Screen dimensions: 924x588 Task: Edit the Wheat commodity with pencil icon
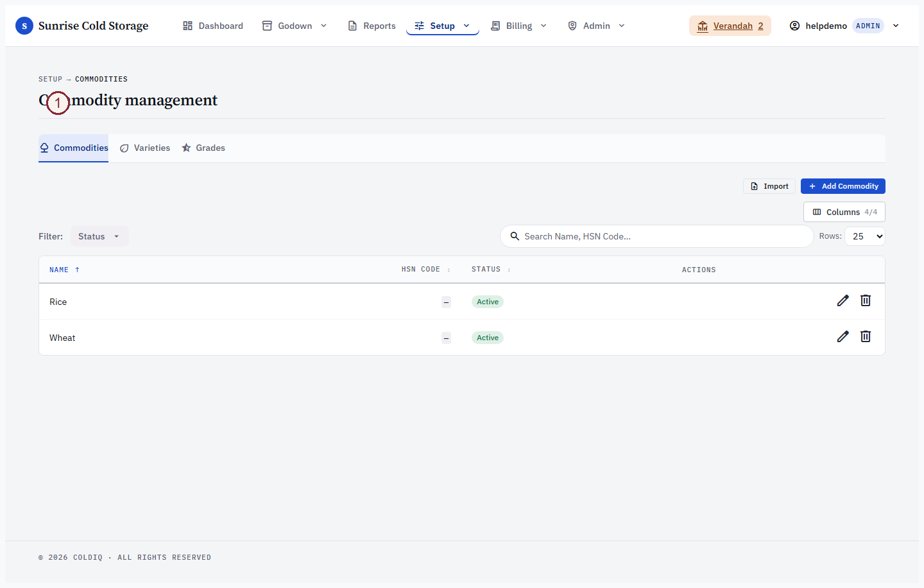pos(843,336)
